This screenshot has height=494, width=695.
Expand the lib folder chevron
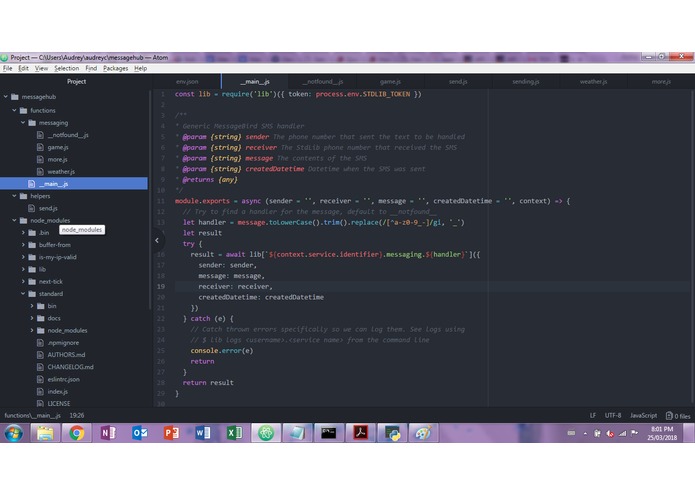tap(23, 269)
